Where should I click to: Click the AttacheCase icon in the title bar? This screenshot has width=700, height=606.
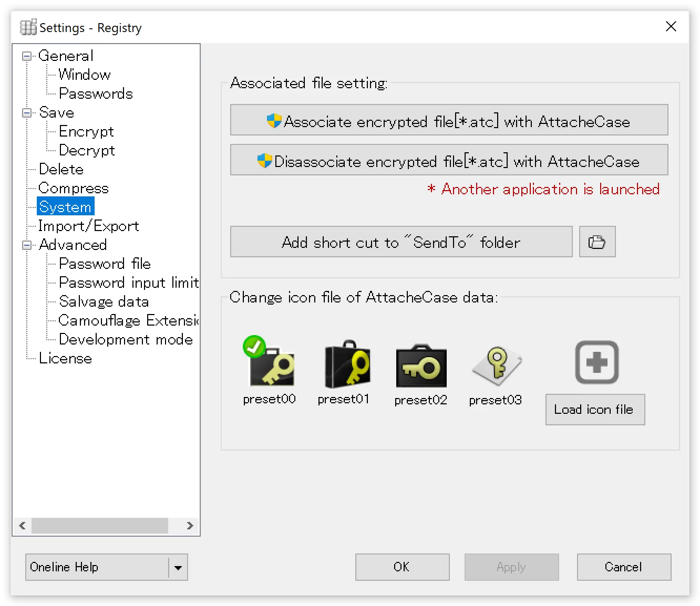pyautogui.click(x=27, y=27)
